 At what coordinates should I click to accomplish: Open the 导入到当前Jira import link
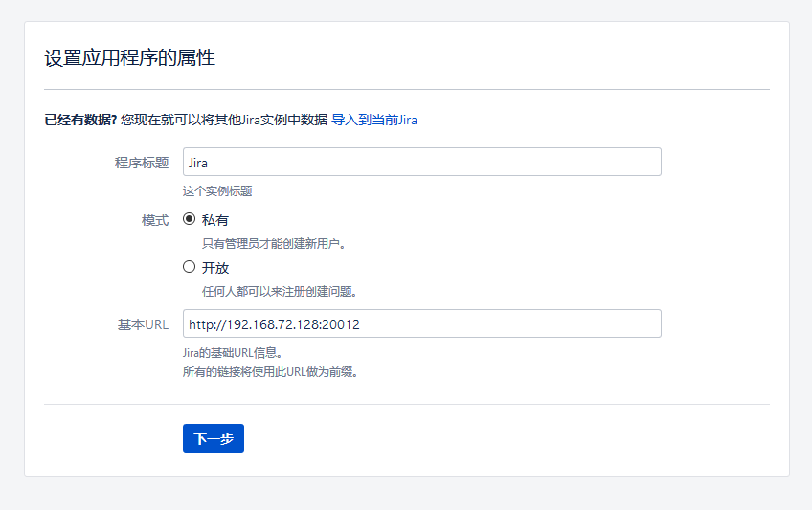(373, 120)
